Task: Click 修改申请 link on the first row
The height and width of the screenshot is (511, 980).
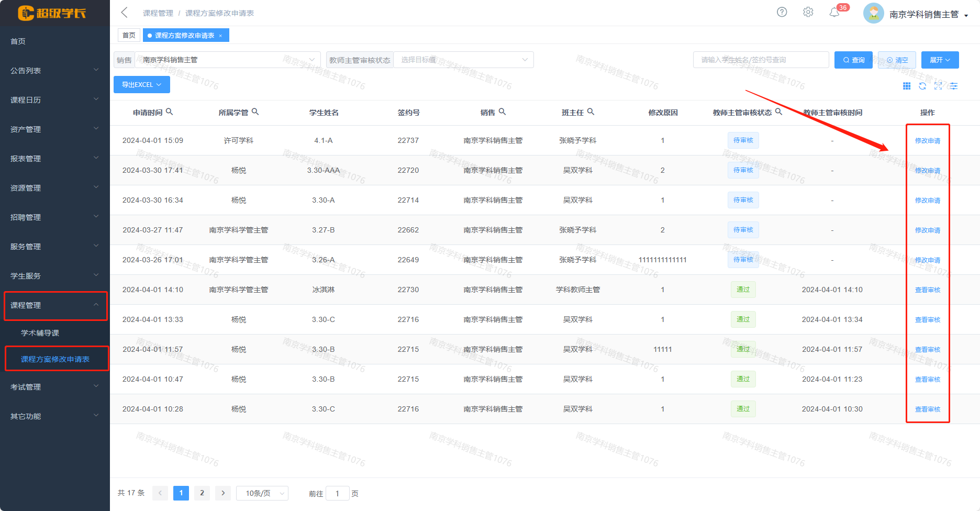Action: tap(927, 140)
